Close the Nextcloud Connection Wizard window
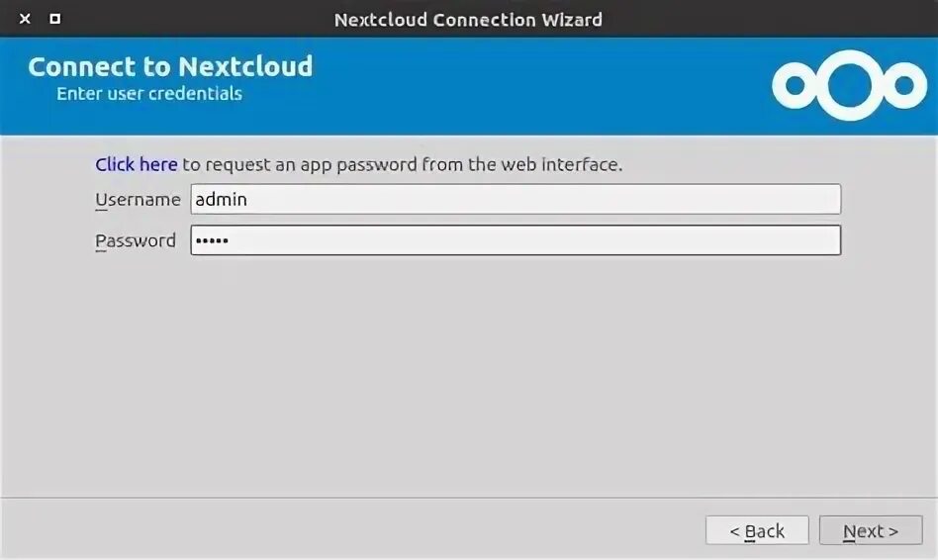 point(25,19)
